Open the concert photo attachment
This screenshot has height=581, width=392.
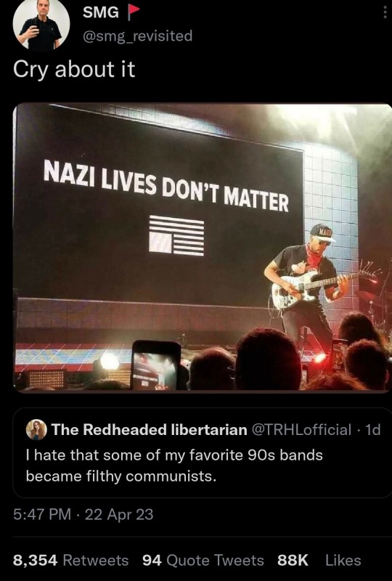[203, 247]
